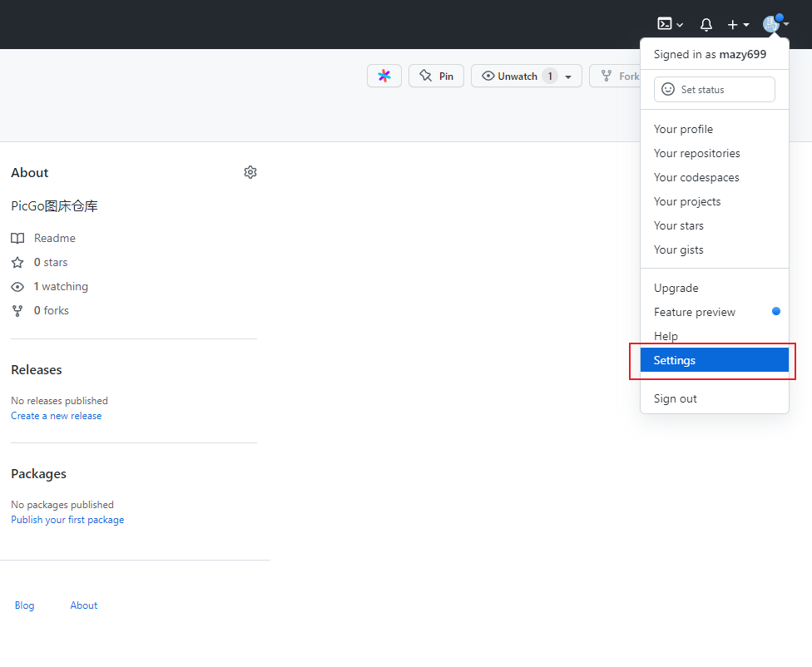This screenshot has height=667, width=812.
Task: Open the About footer link
Action: click(84, 605)
